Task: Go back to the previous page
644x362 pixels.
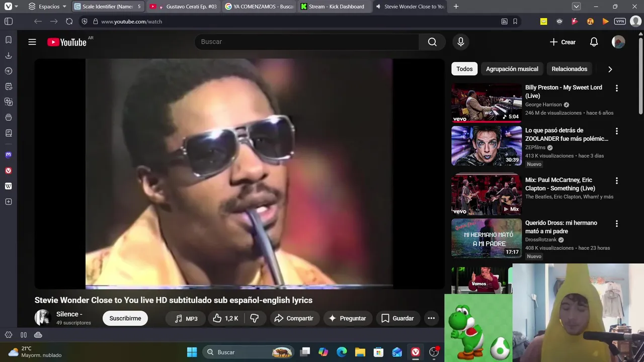Action: click(38, 22)
